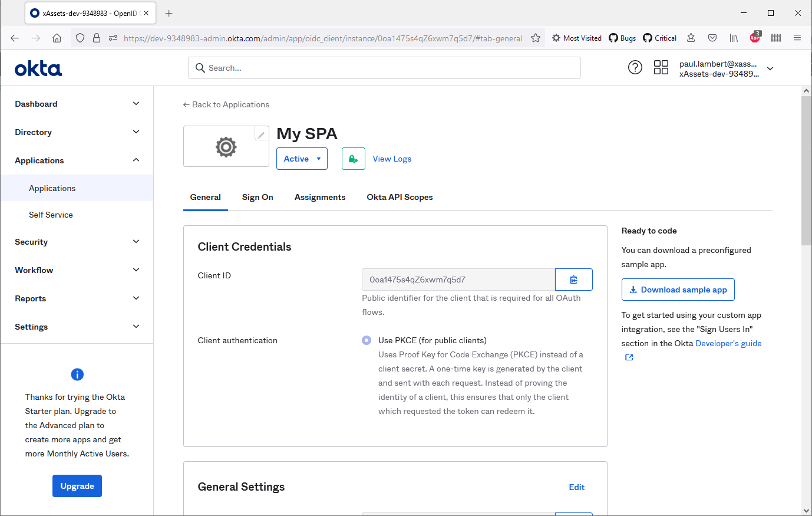Viewport: 812px width, 516px height.
Task: Click the page vertical scrollbar
Action: [x=806, y=171]
